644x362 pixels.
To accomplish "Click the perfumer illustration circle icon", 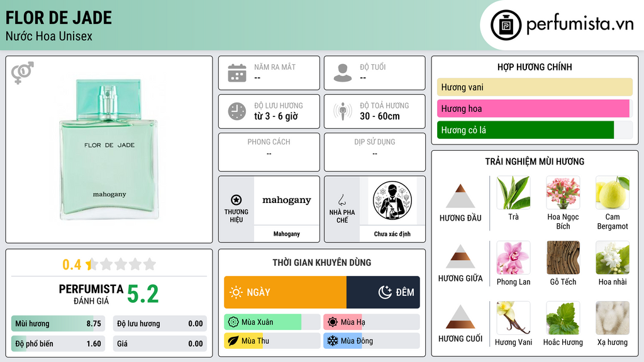I will click(392, 200).
